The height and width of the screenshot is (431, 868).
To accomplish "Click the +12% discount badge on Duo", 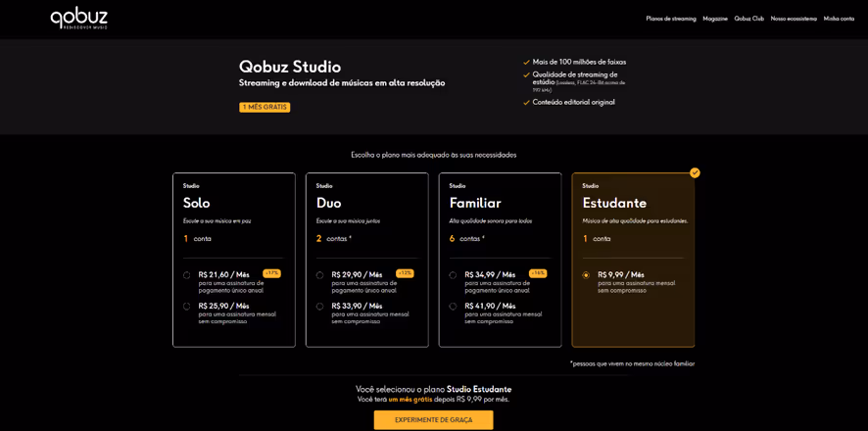I will pos(405,273).
